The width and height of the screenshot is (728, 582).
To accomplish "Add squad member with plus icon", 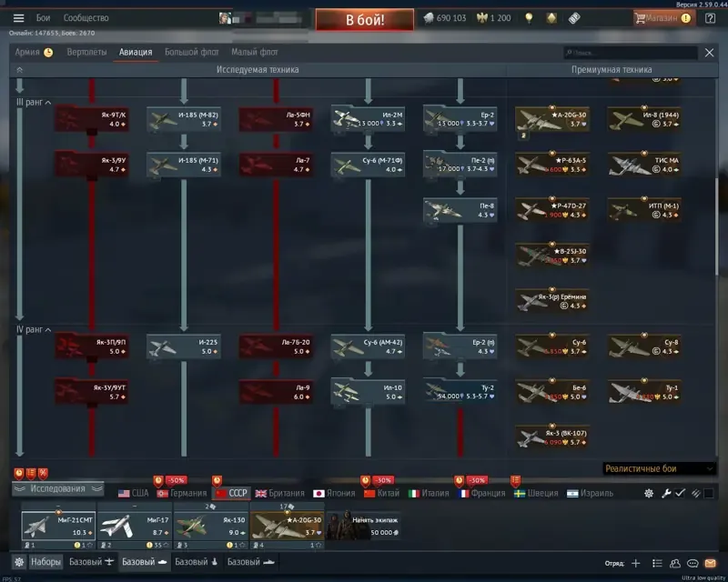I will click(635, 563).
